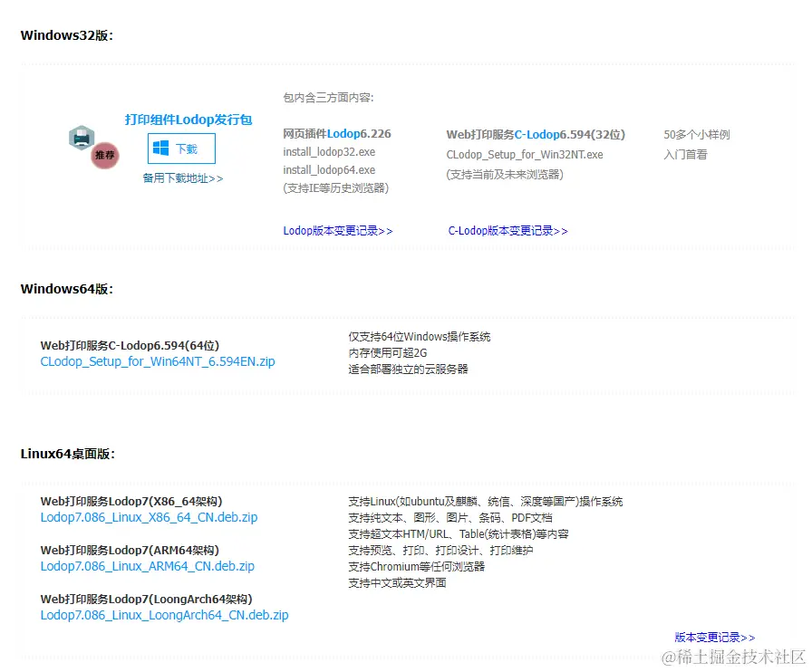
Task: Click the 下载 download button
Action: click(181, 149)
